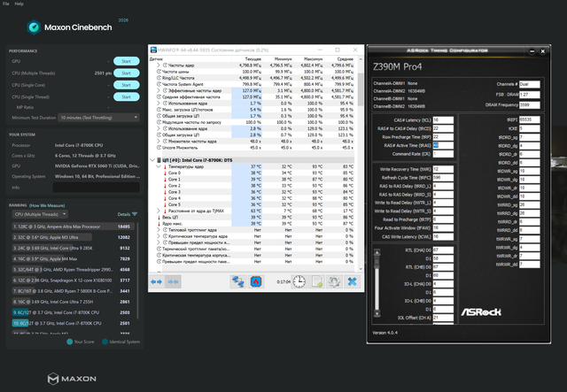Screen dimensions: 567x392
Task: Click the HWiNFO vertical scrollbar thumb
Action: pos(361,89)
